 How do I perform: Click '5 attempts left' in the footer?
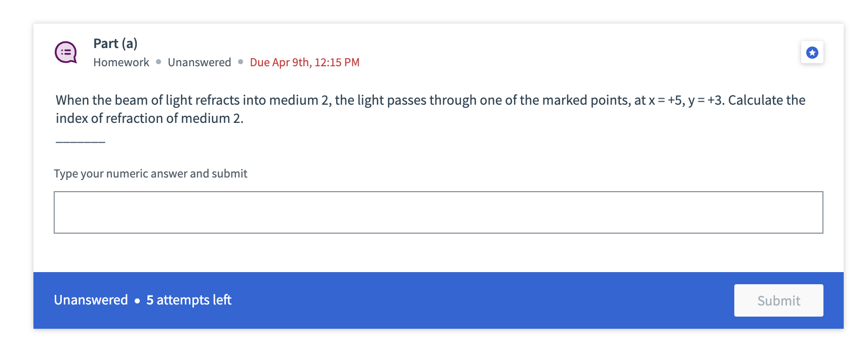[x=188, y=300]
